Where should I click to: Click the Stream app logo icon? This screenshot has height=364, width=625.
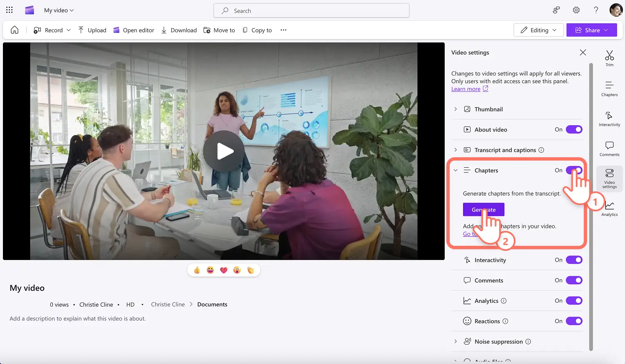pyautogui.click(x=30, y=10)
